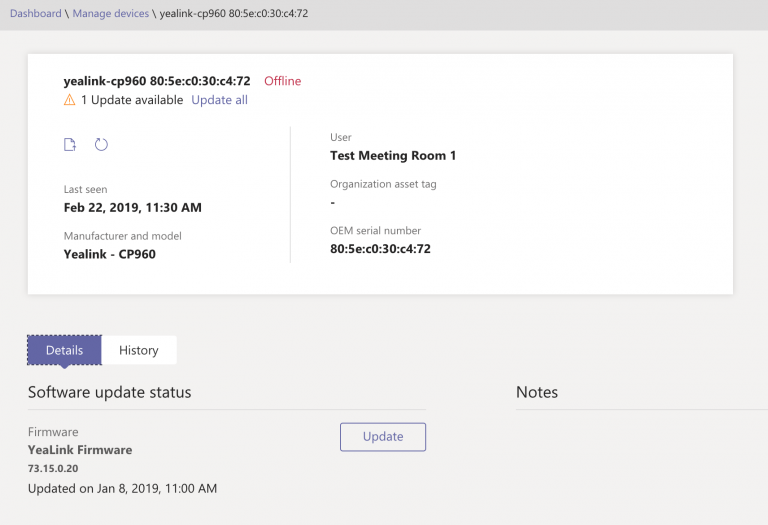
Task: Click the Notes section heading
Action: click(537, 392)
